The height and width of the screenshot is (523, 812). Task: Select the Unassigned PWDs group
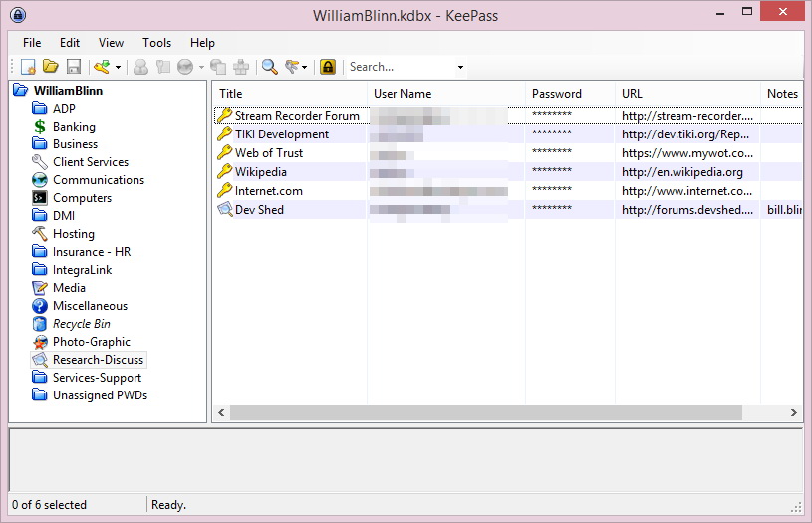click(100, 395)
